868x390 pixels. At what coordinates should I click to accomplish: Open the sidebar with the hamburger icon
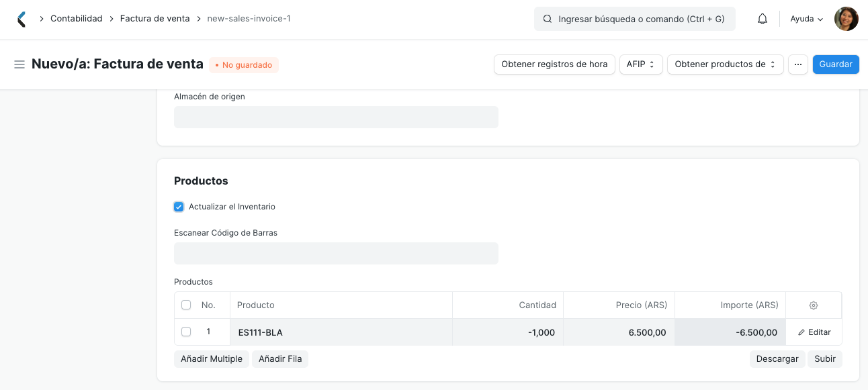click(19, 64)
